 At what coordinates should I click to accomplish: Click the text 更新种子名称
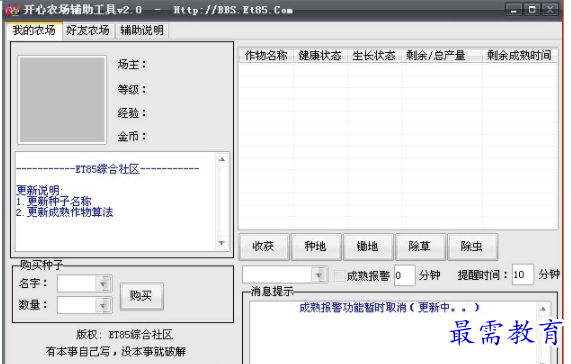point(59,201)
